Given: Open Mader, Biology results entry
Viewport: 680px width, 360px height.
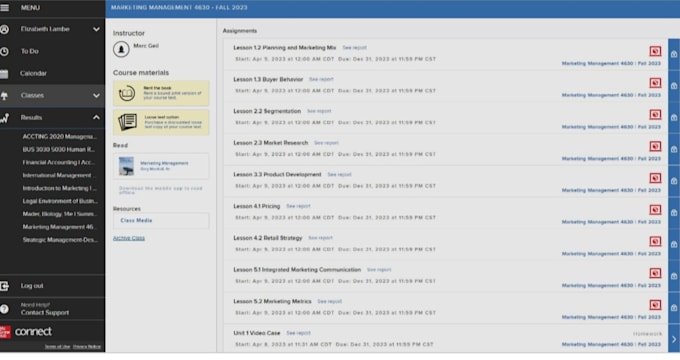Looking at the screenshot, I should pos(60,214).
